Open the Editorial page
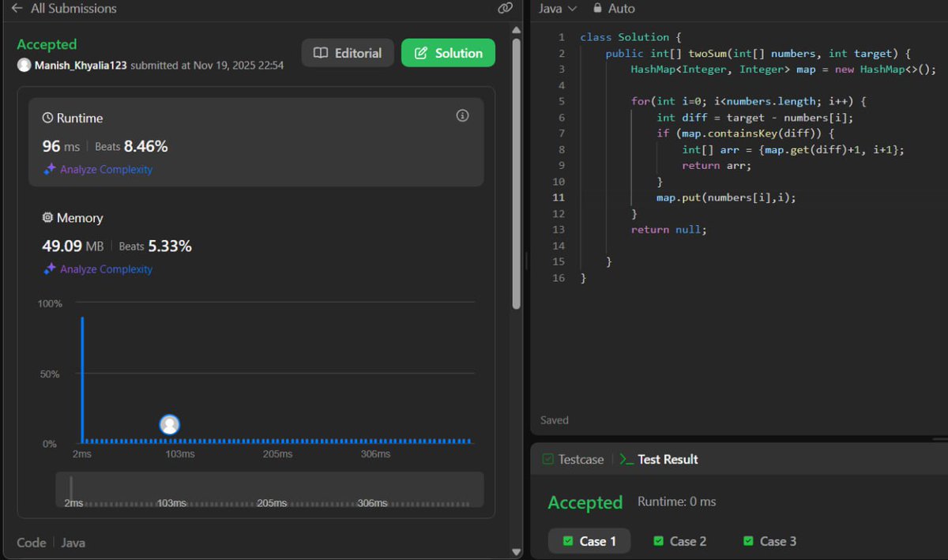The width and height of the screenshot is (948, 560). pyautogui.click(x=348, y=53)
